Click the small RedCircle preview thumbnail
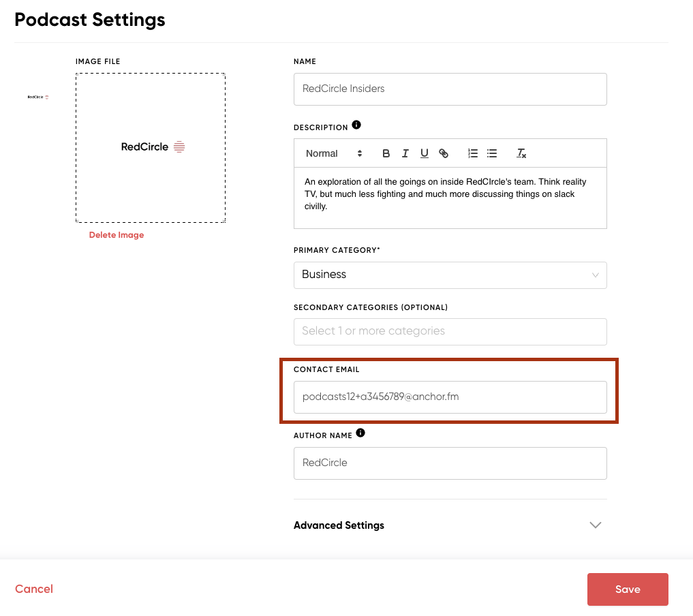Screen dimensions: 693x616 point(38,97)
